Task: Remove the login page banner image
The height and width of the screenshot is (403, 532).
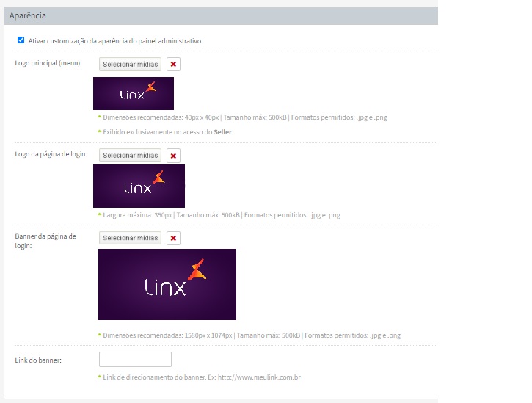Action: [173, 238]
